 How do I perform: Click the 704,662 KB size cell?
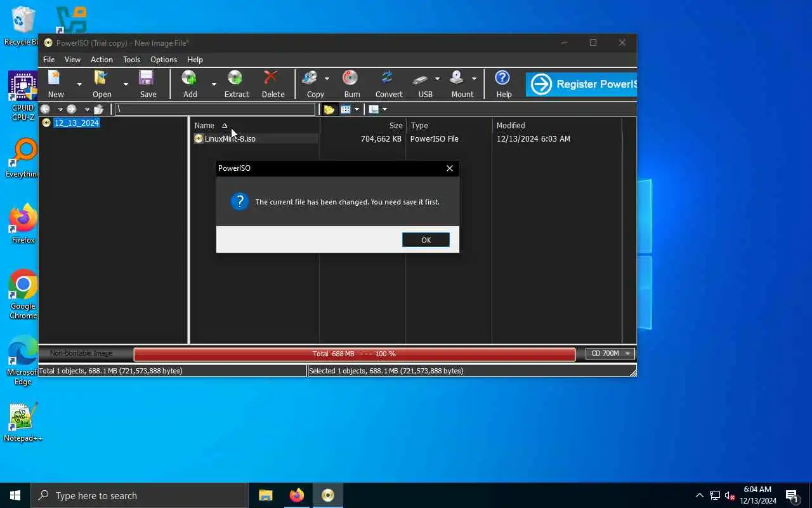click(x=381, y=139)
